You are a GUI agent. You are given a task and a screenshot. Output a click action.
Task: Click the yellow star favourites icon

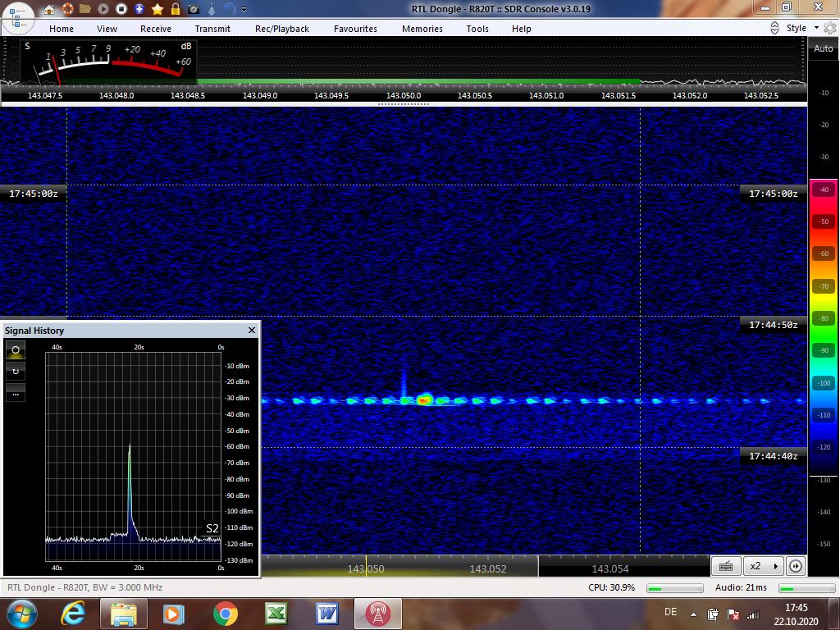[157, 9]
